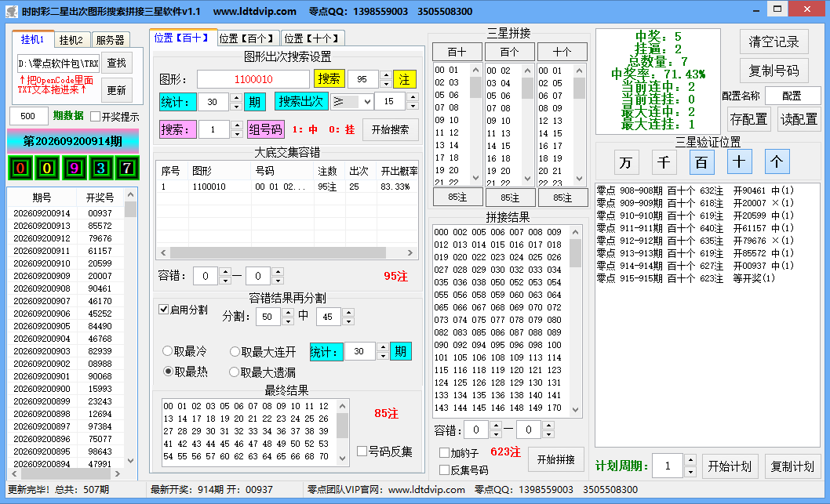Click the yellow 搜索 button
Screen dimensions: 830x504
(329, 79)
